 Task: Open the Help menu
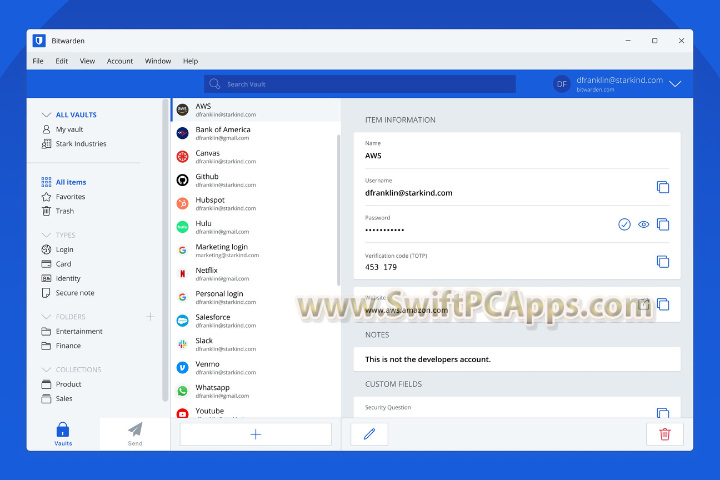pos(191,61)
